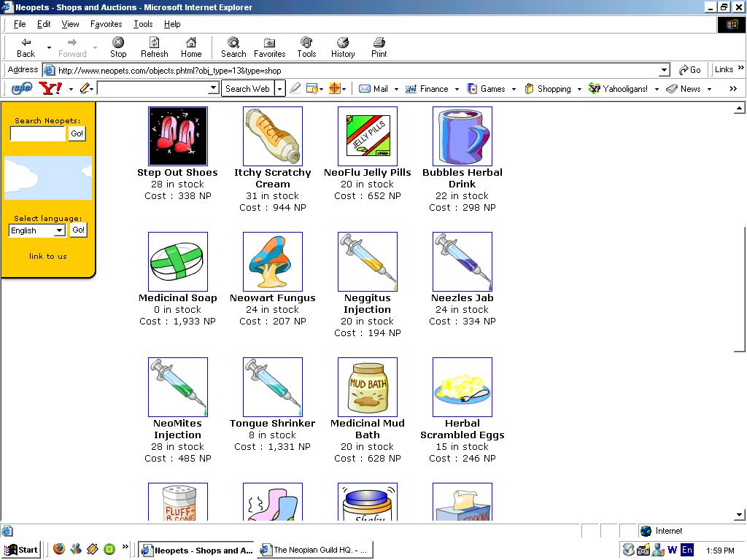The width and height of the screenshot is (747, 560).
Task: Open the Favorites toolbar button
Action: [x=270, y=47]
